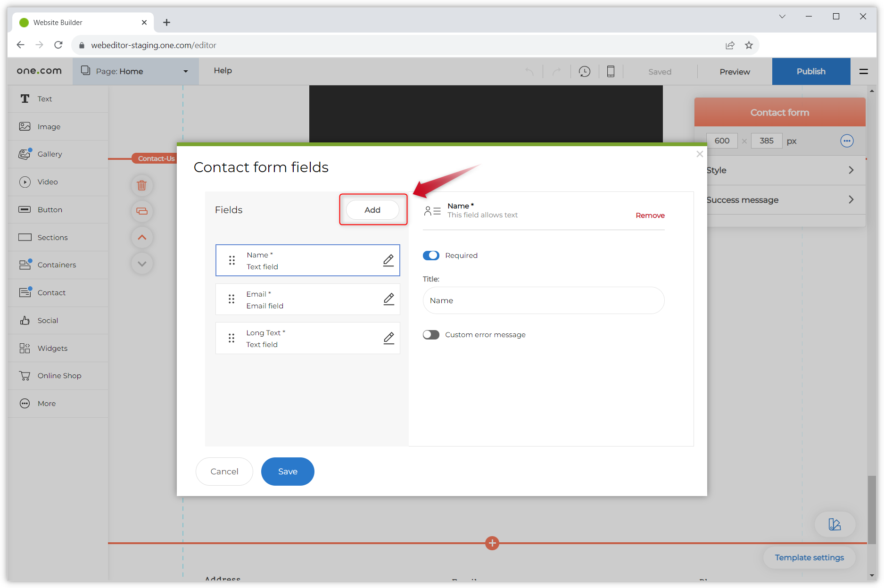The image size is (884, 588).
Task: Enable the Custom error message toggle
Action: coord(431,335)
